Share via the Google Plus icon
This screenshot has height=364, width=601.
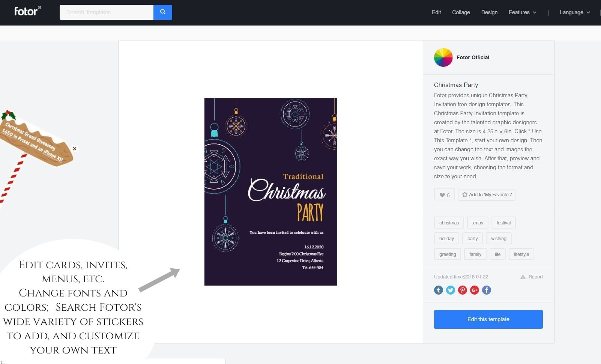[x=475, y=290]
